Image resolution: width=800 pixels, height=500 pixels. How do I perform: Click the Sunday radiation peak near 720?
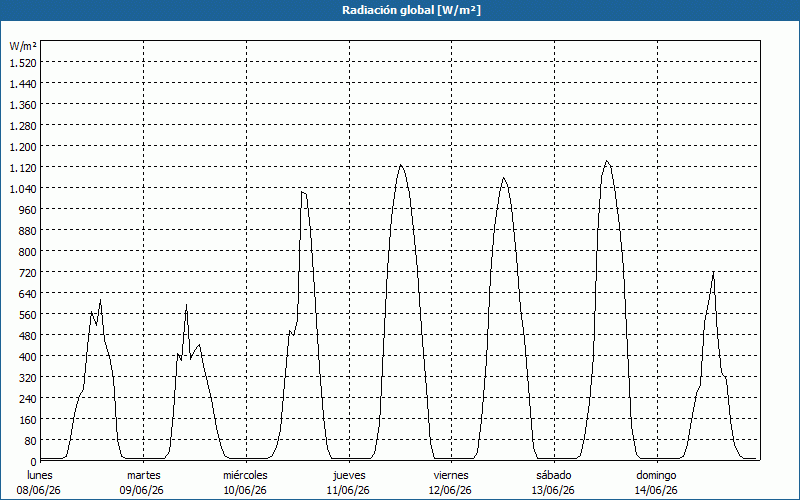pos(713,272)
